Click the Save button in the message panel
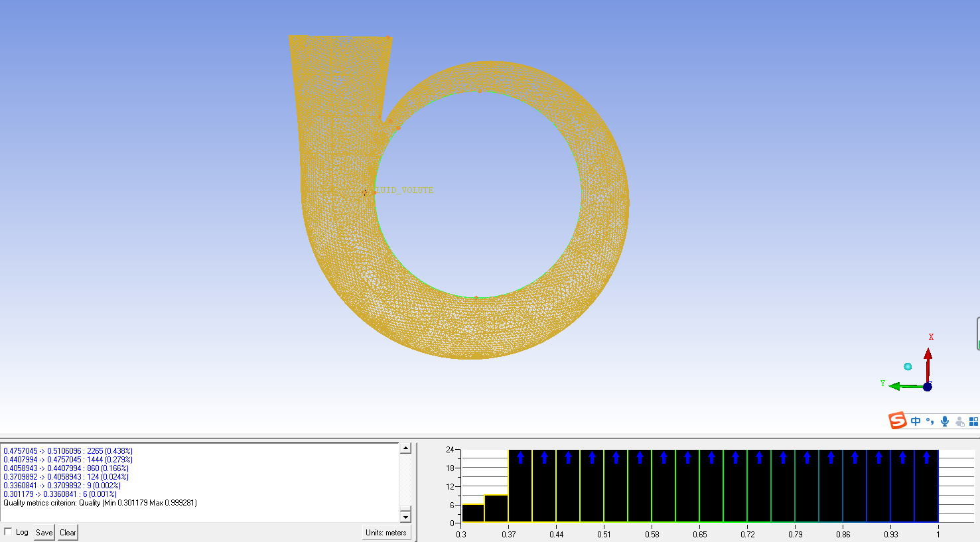Image resolution: width=980 pixels, height=542 pixels. 44,533
